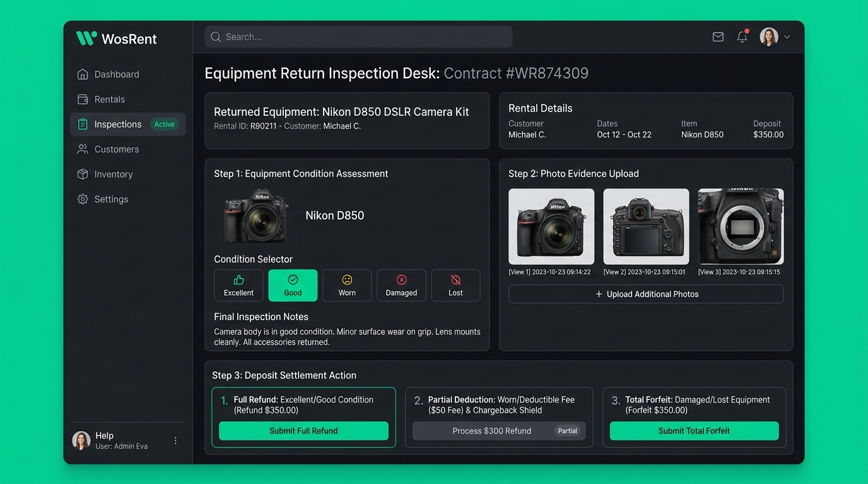Screen dimensions: 868x484
Task: Click the Nikon D850 product image
Action: point(256,216)
